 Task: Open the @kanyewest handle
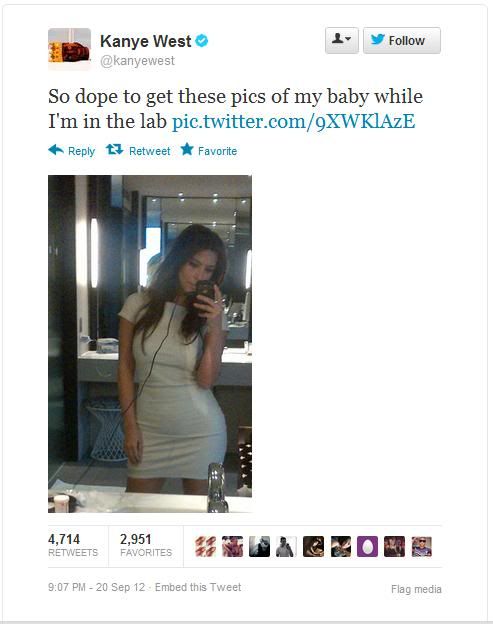click(x=137, y=60)
